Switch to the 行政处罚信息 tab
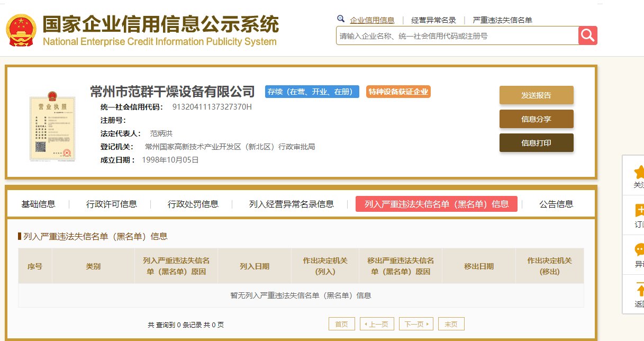The height and width of the screenshot is (341, 644). click(193, 204)
